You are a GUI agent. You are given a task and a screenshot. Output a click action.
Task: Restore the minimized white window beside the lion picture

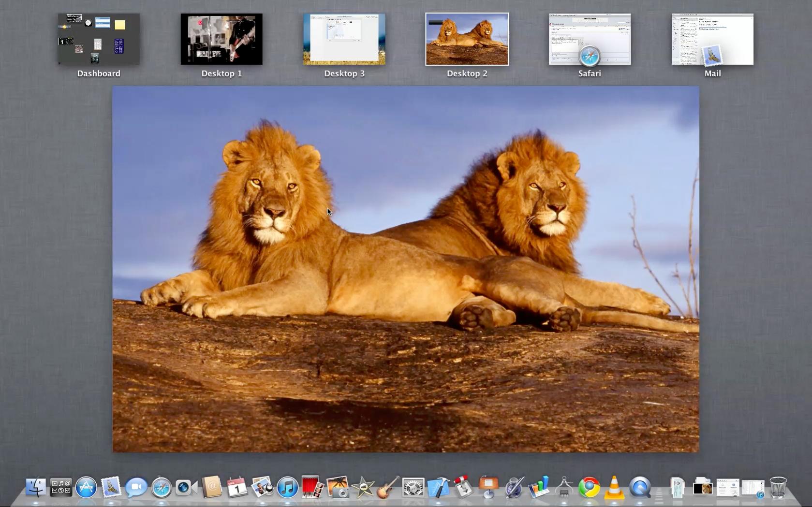click(728, 487)
